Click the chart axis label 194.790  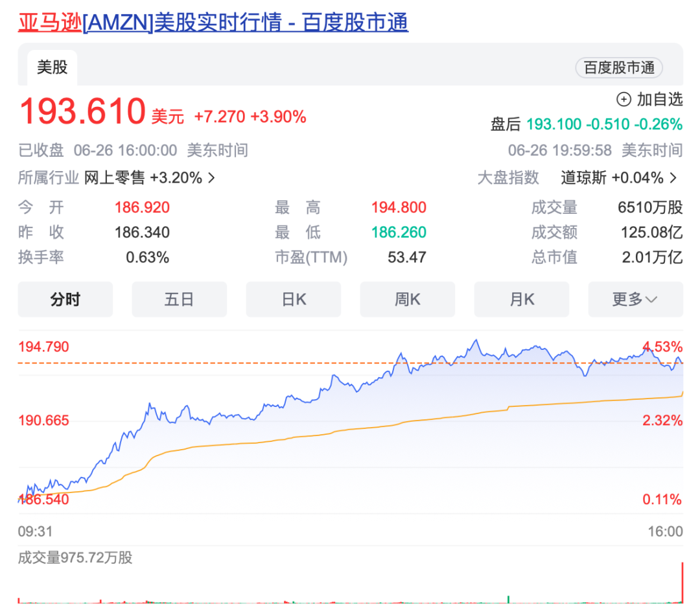44,347
